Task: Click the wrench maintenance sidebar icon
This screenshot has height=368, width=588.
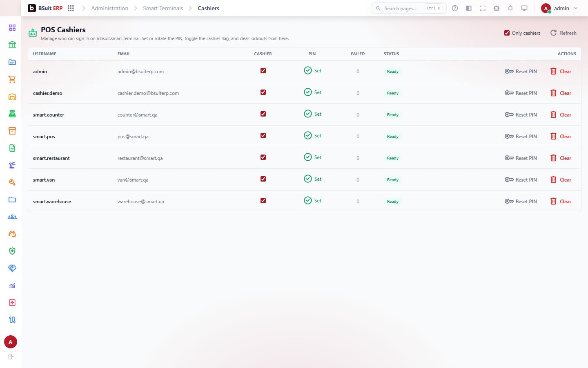Action: tap(12, 182)
